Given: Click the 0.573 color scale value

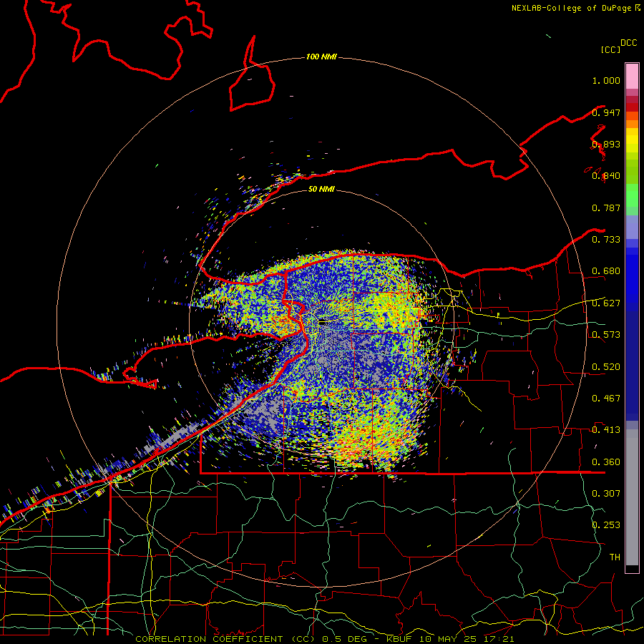Looking at the screenshot, I should pyautogui.click(x=606, y=335).
